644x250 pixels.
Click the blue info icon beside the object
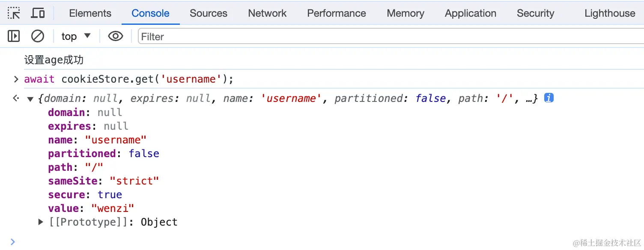[549, 98]
